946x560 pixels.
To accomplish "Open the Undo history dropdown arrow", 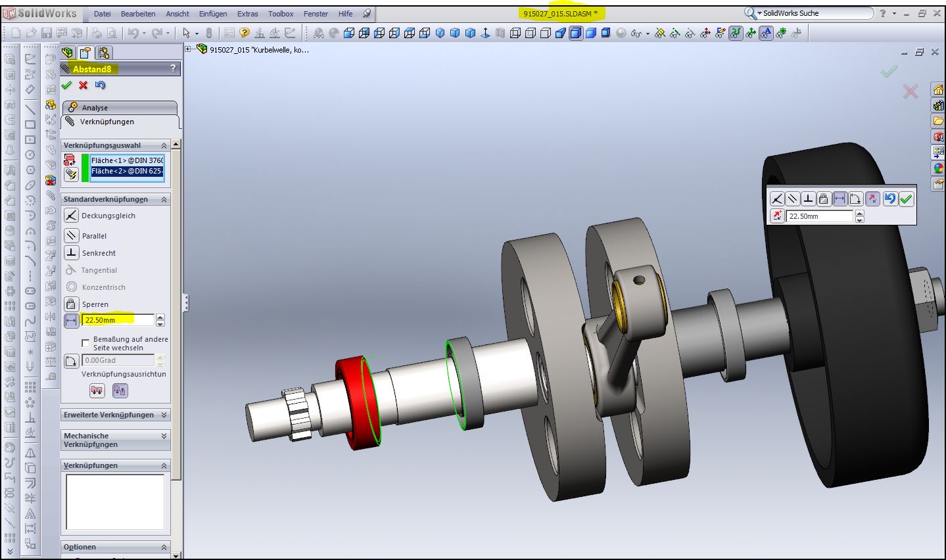I will click(144, 34).
